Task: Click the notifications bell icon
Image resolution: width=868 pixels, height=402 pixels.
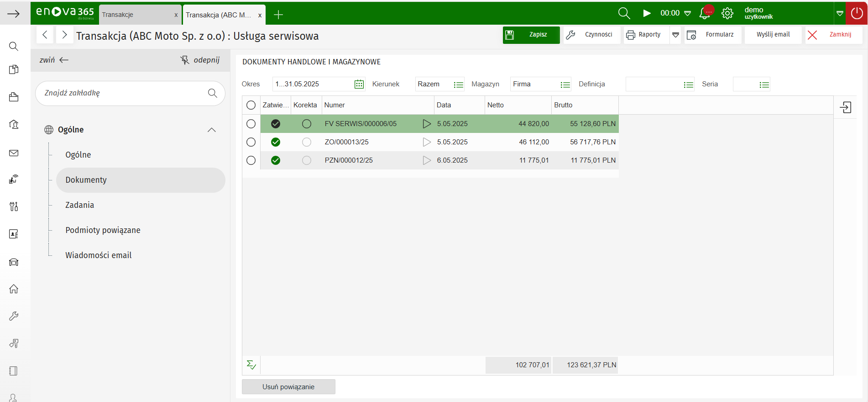Action: point(705,13)
